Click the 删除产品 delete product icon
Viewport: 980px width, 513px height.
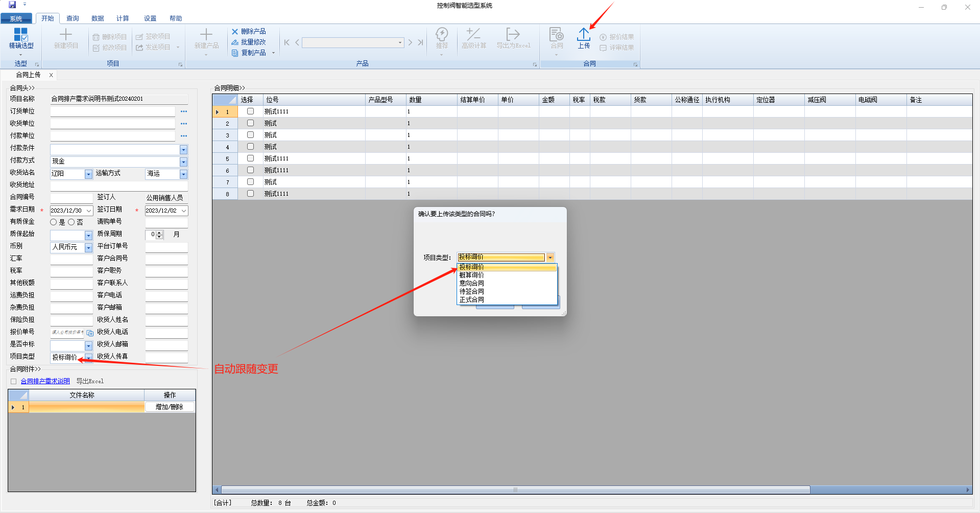point(235,32)
